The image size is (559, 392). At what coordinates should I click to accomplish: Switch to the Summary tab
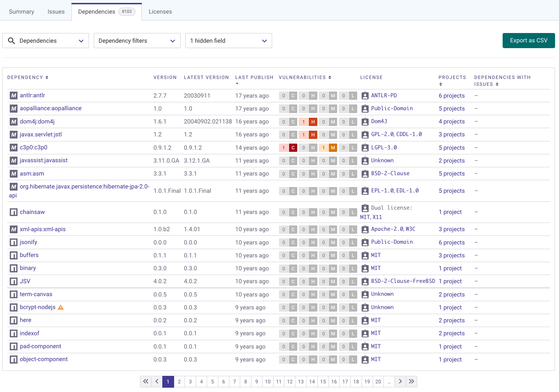tap(22, 11)
